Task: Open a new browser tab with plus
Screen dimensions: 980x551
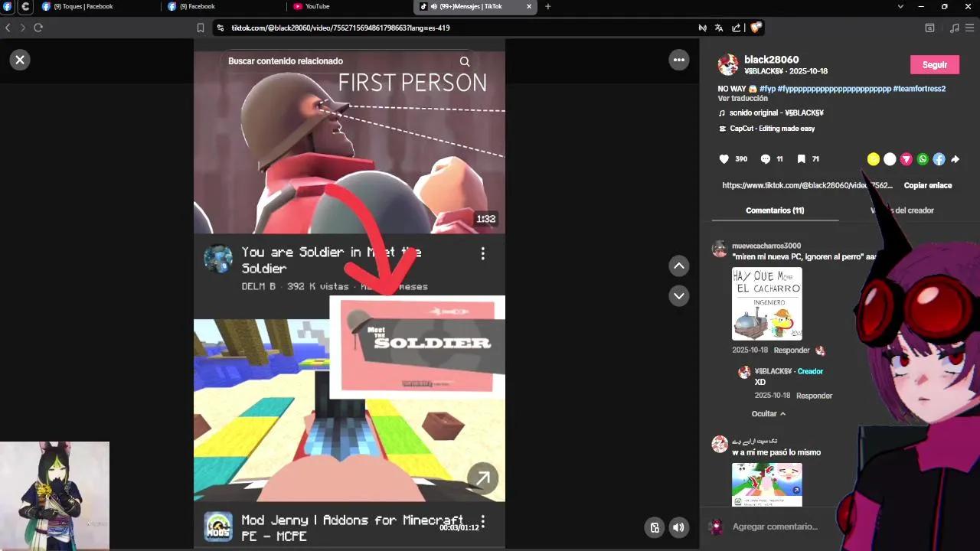Action: 547,6
